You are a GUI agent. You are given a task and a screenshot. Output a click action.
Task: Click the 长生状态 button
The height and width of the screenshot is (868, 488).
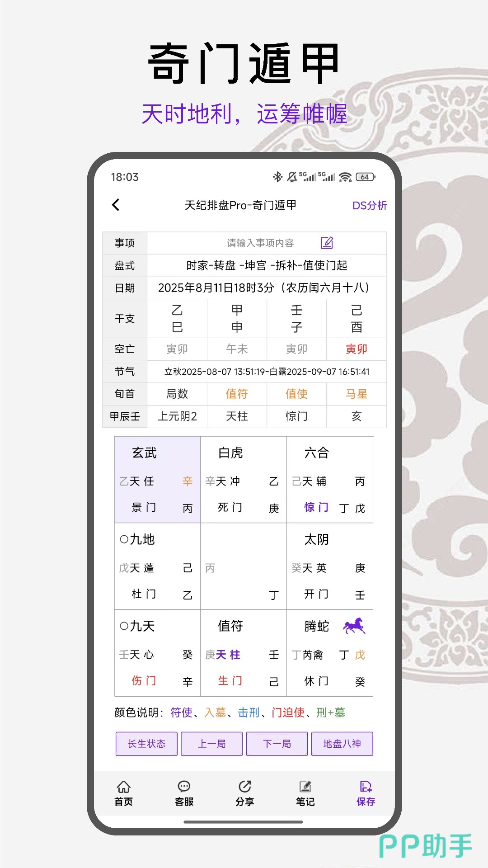(x=146, y=744)
